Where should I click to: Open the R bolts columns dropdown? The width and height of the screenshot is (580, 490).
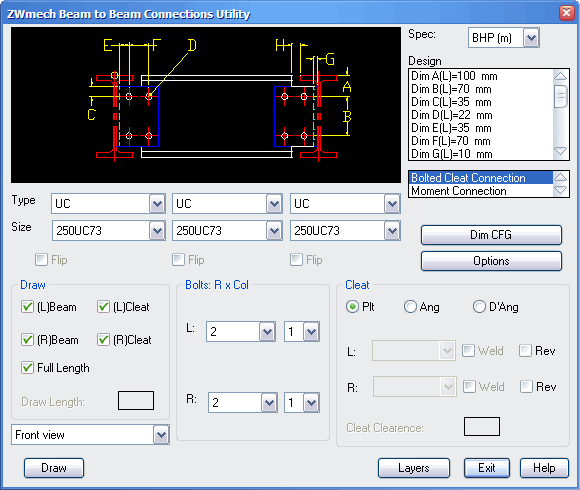(x=302, y=402)
